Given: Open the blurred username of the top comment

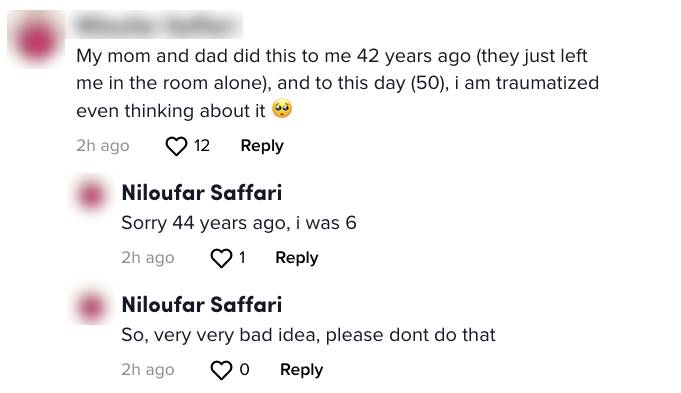Looking at the screenshot, I should pyautogui.click(x=159, y=24).
